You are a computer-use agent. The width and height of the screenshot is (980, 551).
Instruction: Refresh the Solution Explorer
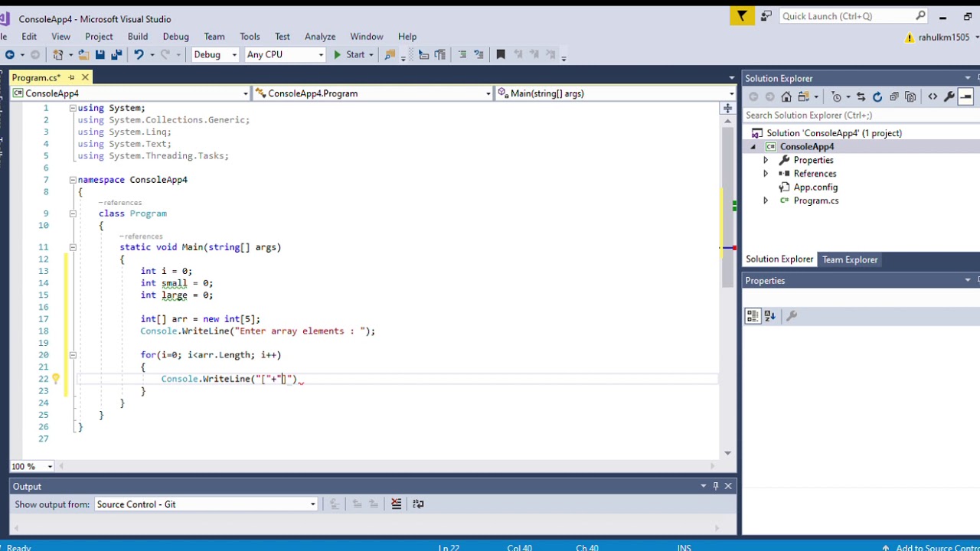point(877,96)
